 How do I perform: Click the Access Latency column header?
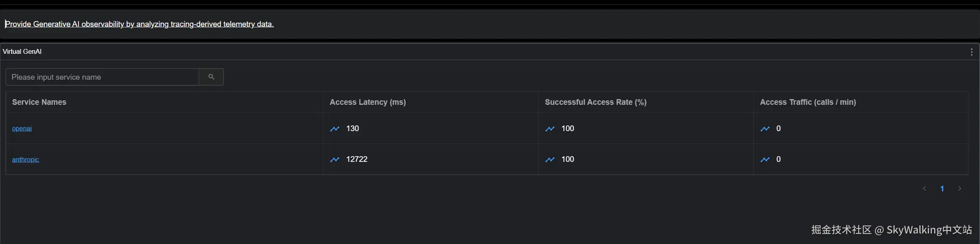(x=367, y=102)
